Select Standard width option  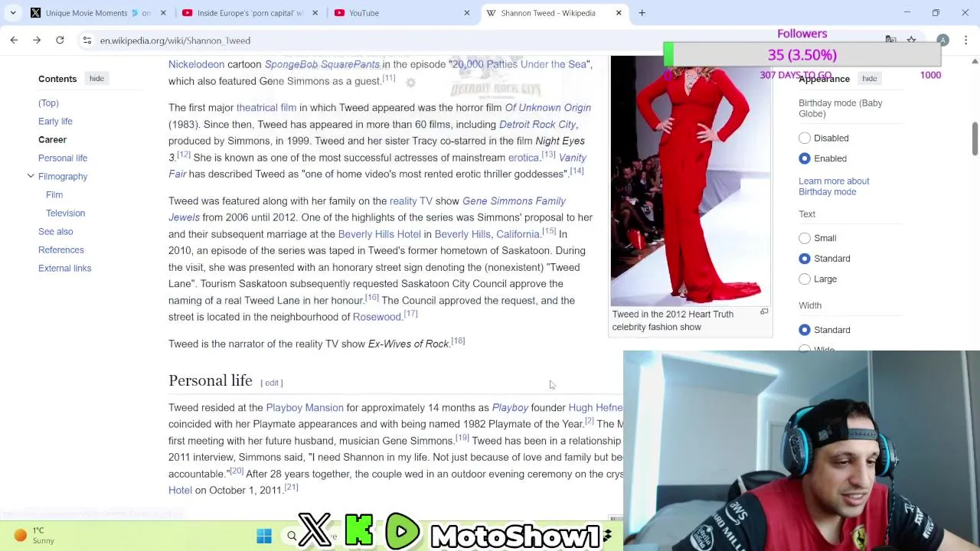(x=805, y=330)
